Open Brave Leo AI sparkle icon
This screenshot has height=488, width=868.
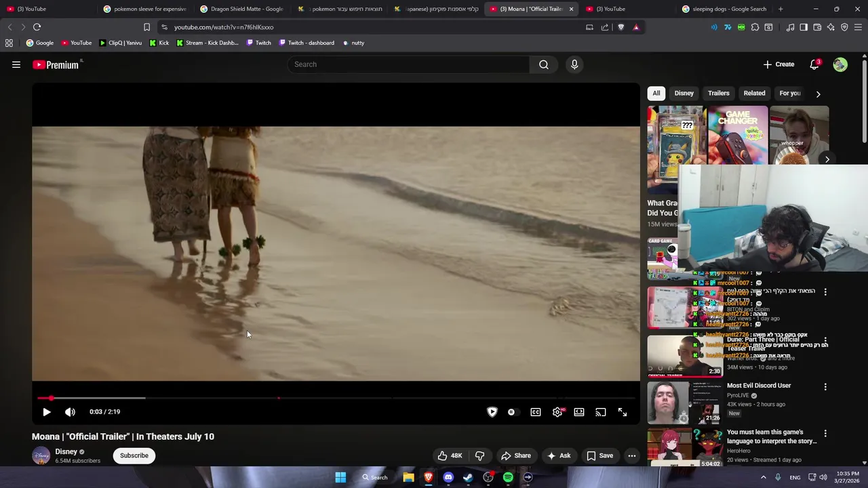click(x=831, y=27)
